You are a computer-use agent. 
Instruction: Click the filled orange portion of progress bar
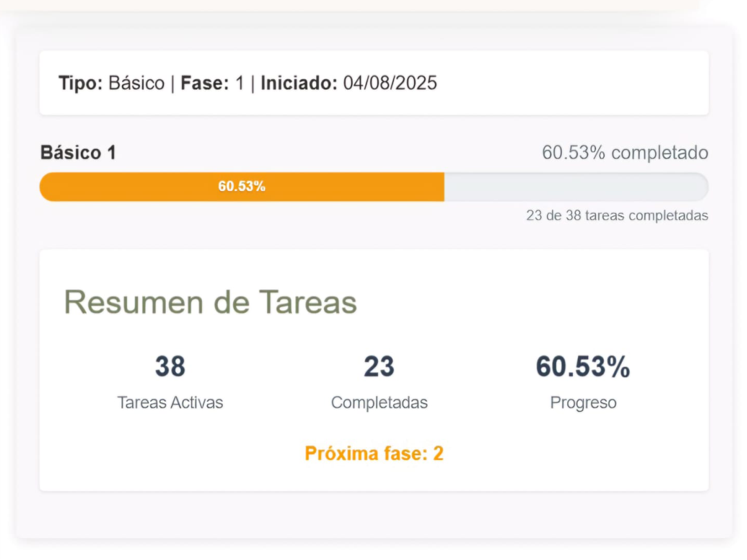[242, 186]
